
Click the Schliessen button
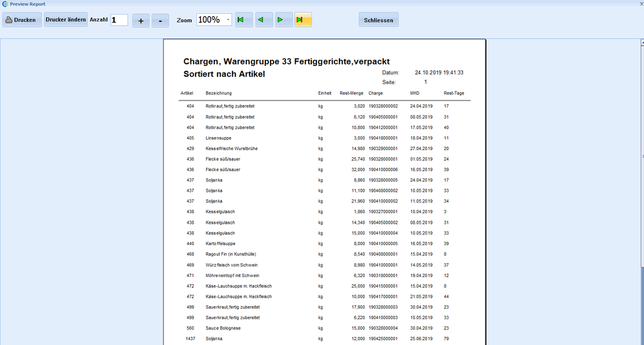pyautogui.click(x=379, y=19)
